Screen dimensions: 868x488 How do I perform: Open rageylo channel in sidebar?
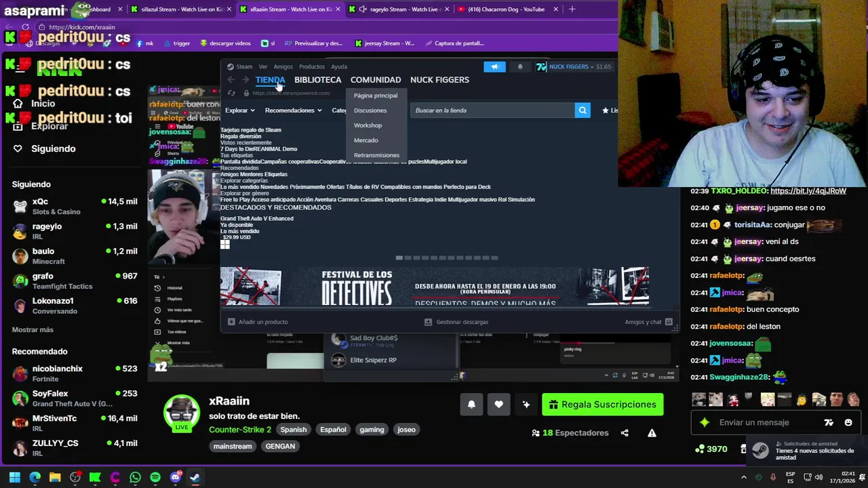pos(75,231)
